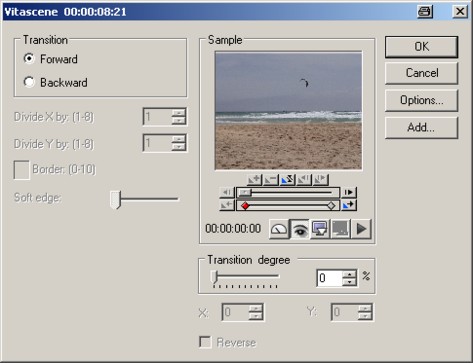This screenshot has height=363, width=473.
Task: Click OK to confirm settings
Action: 422,47
